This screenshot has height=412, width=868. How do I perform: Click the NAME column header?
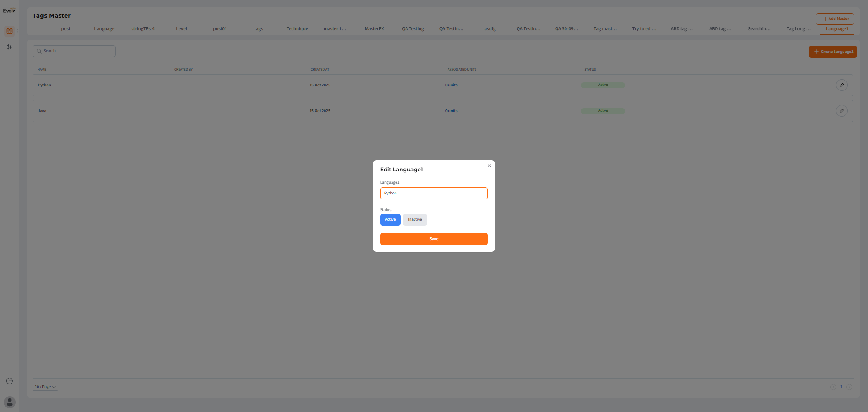(42, 70)
